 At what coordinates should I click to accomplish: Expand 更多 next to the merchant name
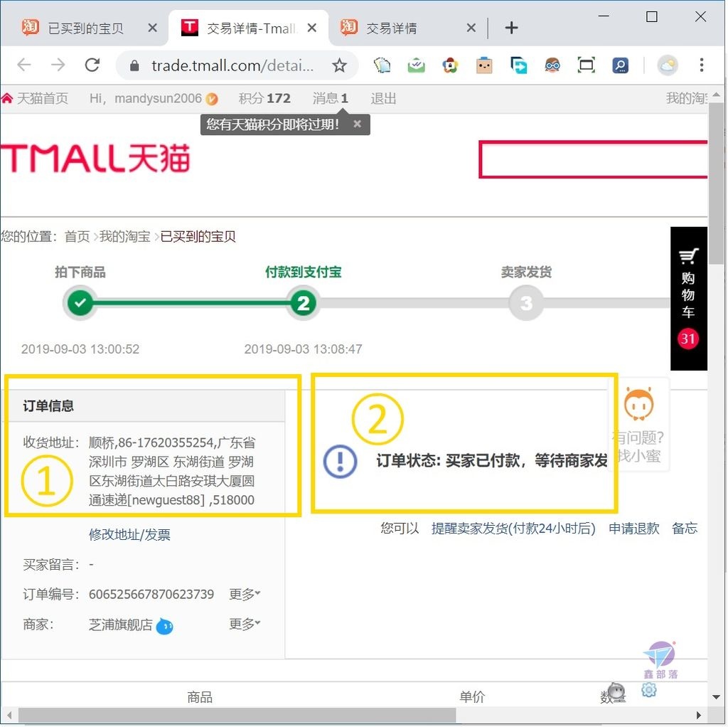coord(245,624)
